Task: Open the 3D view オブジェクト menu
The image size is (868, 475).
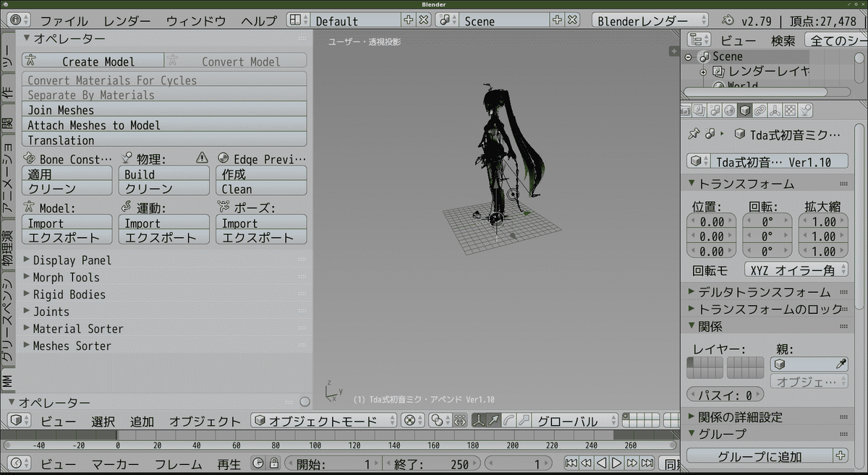Action: 205,421
